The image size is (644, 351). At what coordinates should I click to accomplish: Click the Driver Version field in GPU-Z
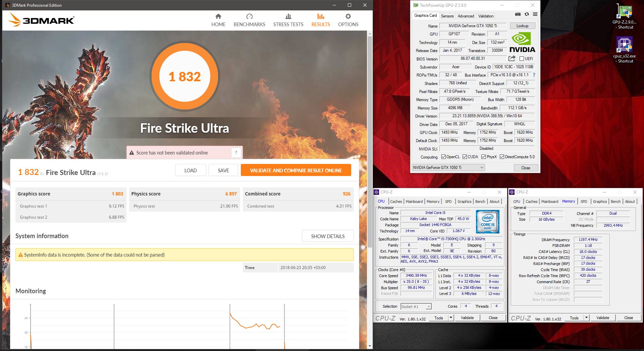click(487, 116)
